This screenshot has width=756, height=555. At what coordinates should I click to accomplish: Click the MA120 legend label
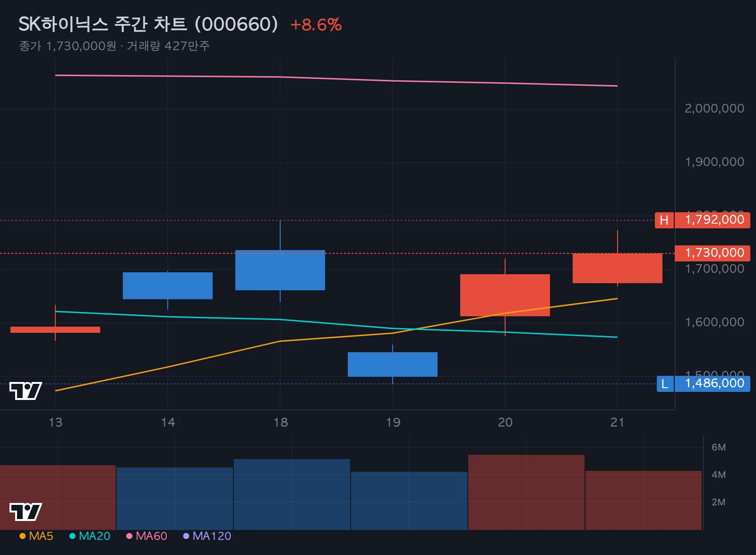pos(212,536)
